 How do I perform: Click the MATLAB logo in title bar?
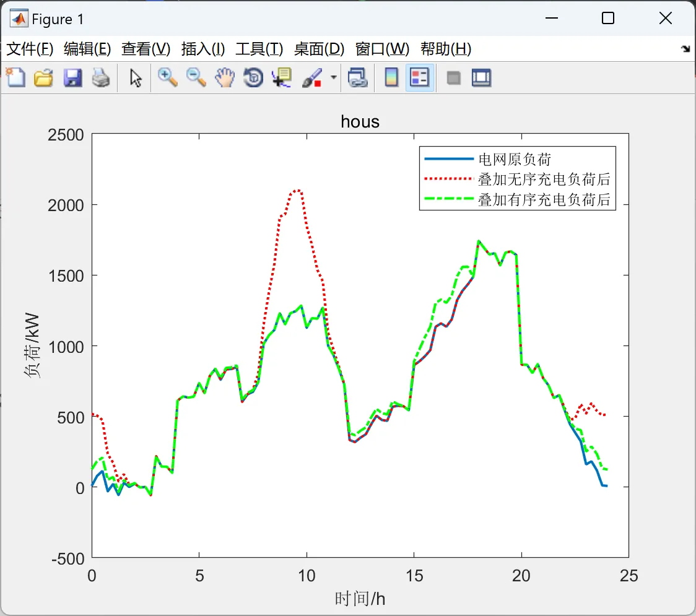pyautogui.click(x=19, y=19)
